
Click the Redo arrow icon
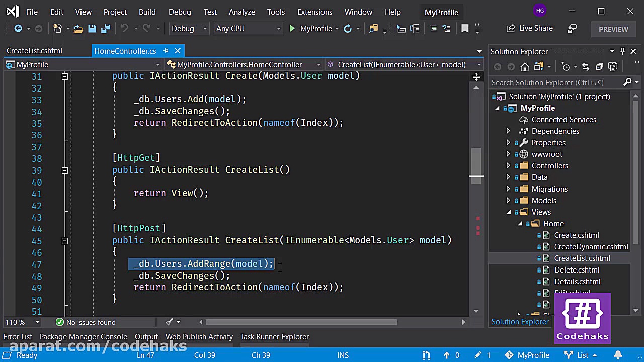pyautogui.click(x=146, y=29)
